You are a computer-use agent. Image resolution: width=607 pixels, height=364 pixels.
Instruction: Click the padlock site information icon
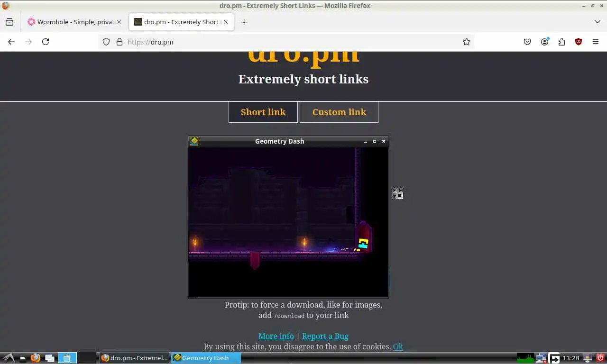pyautogui.click(x=119, y=42)
